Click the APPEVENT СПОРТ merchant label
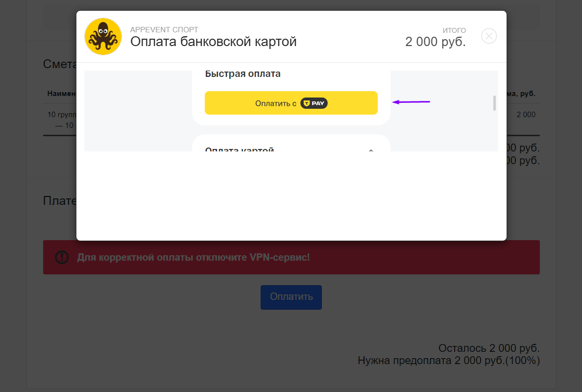 pyautogui.click(x=164, y=29)
